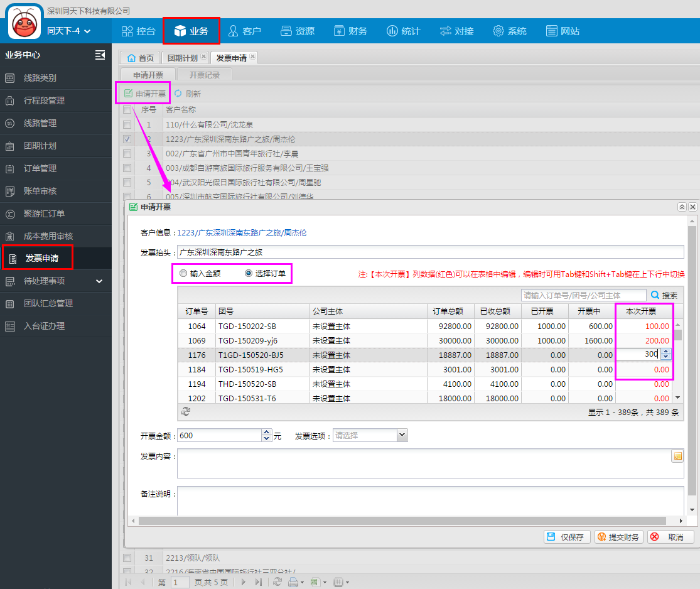The image size is (700, 589).
Task: Open the 同天下-4 account dropdown
Action: pos(69,31)
